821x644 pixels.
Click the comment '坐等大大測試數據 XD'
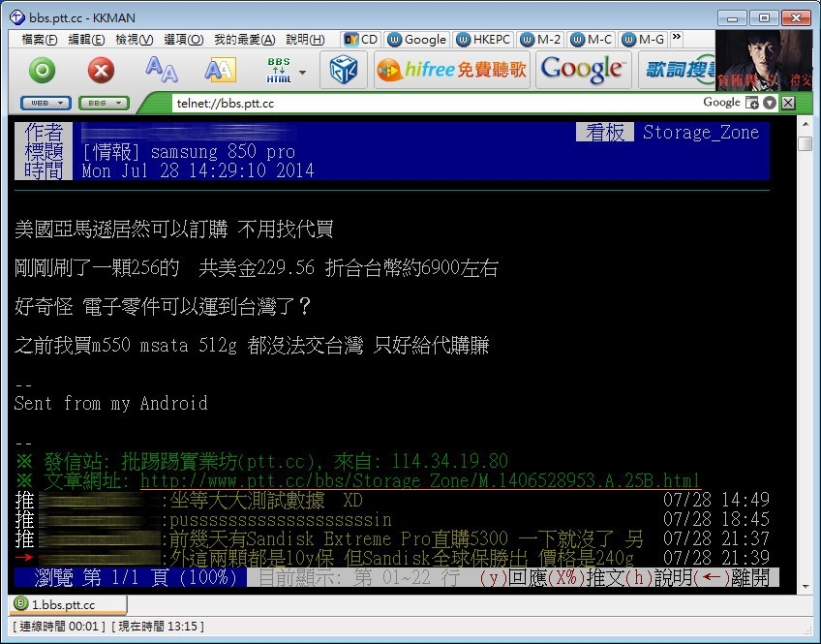(266, 500)
